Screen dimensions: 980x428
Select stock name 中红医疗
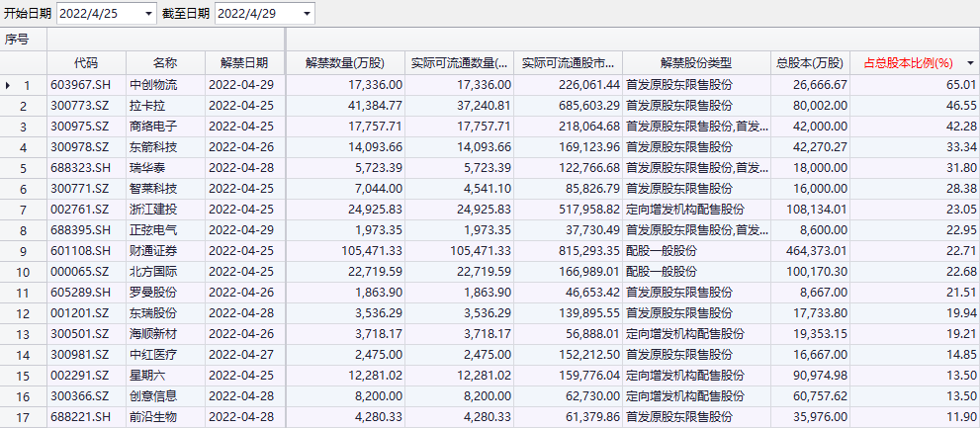(153, 355)
